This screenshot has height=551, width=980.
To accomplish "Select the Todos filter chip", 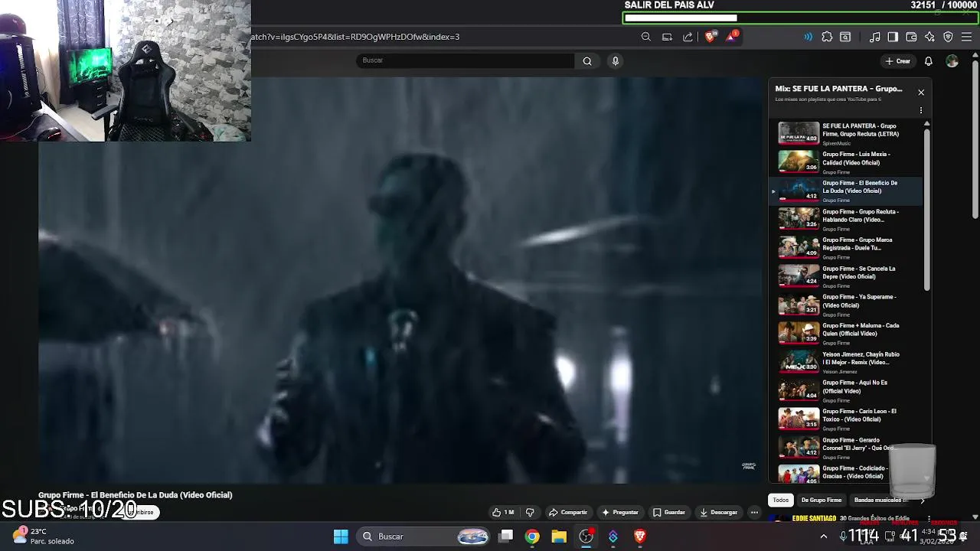I will coord(781,500).
